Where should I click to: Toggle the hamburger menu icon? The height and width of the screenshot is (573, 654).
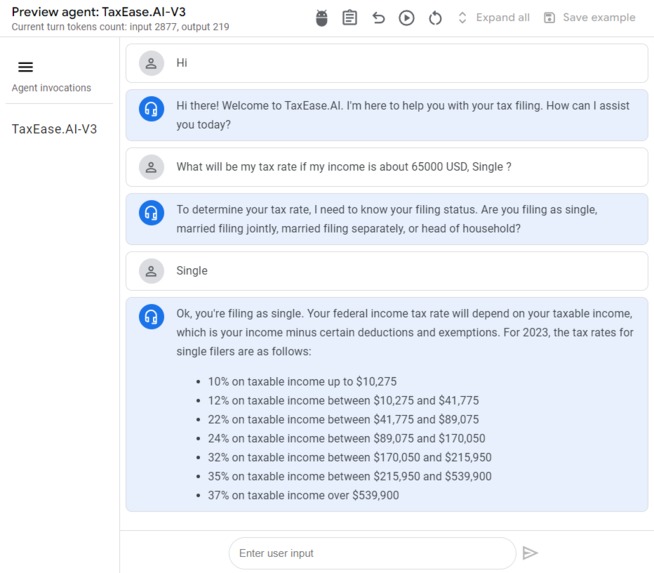click(25, 67)
